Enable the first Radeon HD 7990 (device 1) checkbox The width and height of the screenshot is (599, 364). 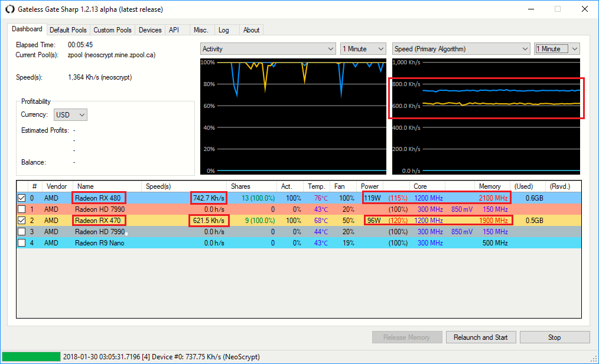22,209
